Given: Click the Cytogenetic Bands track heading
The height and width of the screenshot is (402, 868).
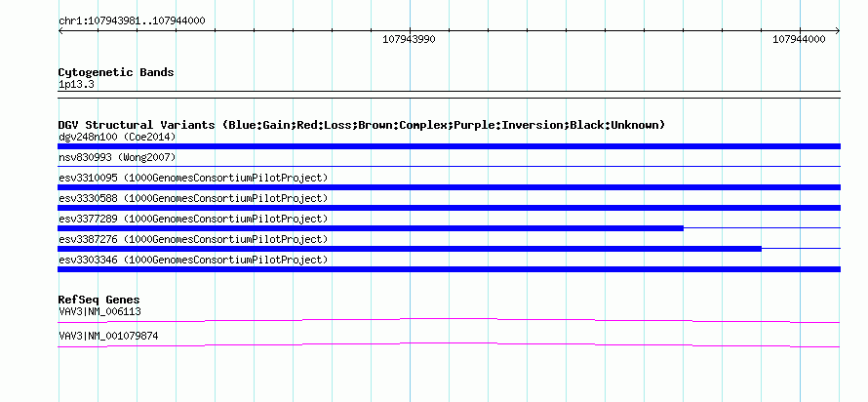Looking at the screenshot, I should 116,72.
